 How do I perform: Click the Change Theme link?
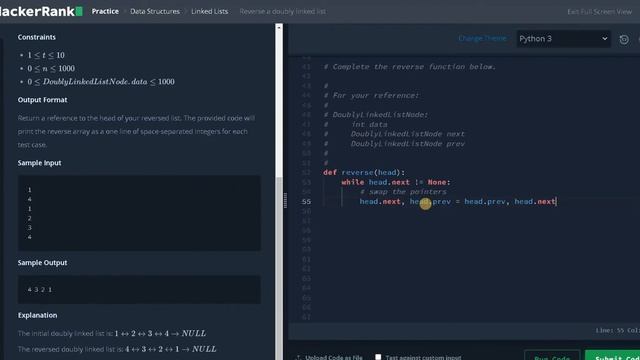click(482, 38)
